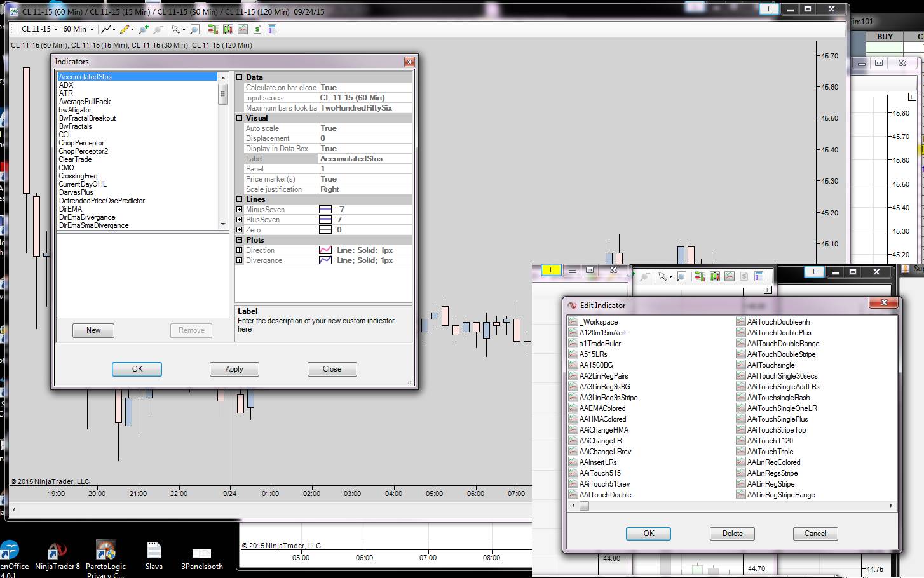
Task: Collapse the Plots property section
Action: point(240,240)
